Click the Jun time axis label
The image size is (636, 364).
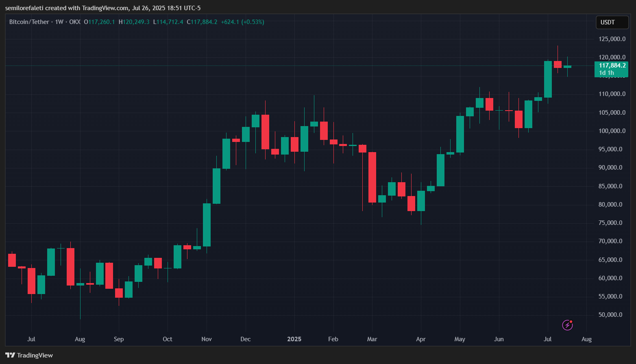pos(499,339)
